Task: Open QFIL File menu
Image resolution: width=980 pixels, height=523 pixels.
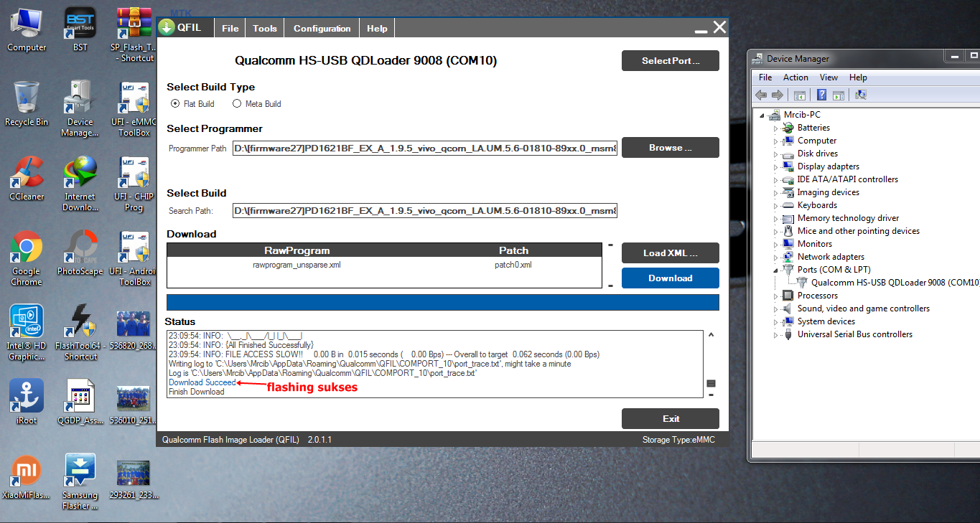Action: 230,28
